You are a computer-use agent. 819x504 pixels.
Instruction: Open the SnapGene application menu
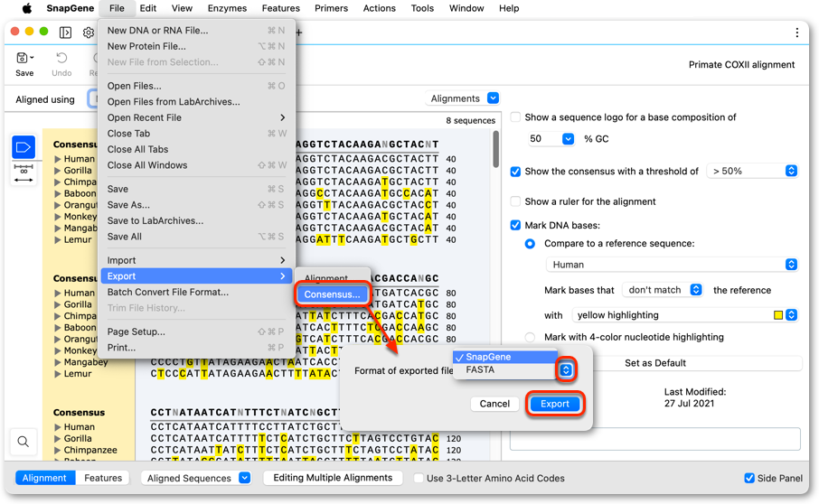point(70,8)
